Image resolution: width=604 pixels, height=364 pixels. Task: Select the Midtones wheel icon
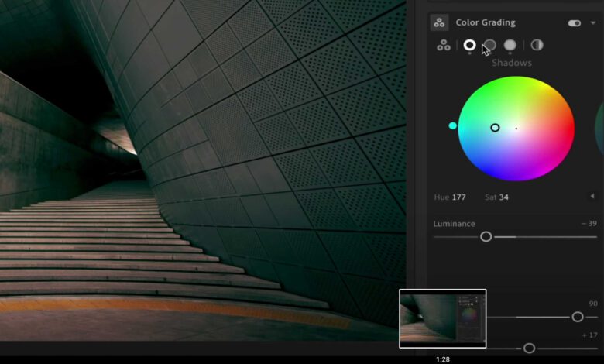[490, 46]
